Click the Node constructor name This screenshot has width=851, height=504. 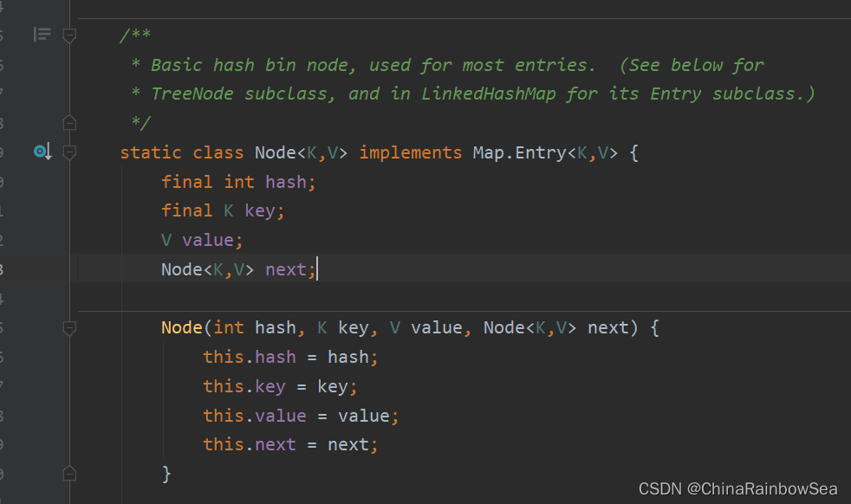182,327
